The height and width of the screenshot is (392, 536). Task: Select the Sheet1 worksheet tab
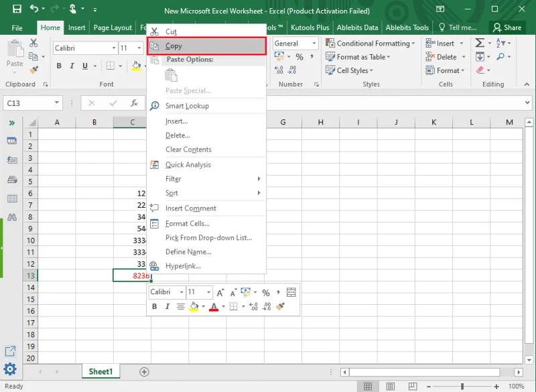pos(101,371)
